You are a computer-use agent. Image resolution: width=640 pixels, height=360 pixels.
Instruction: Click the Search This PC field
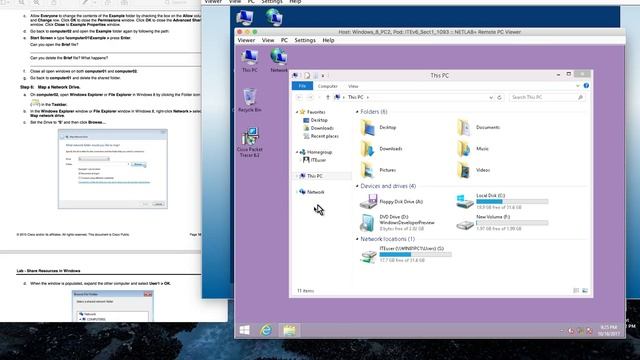click(547, 98)
